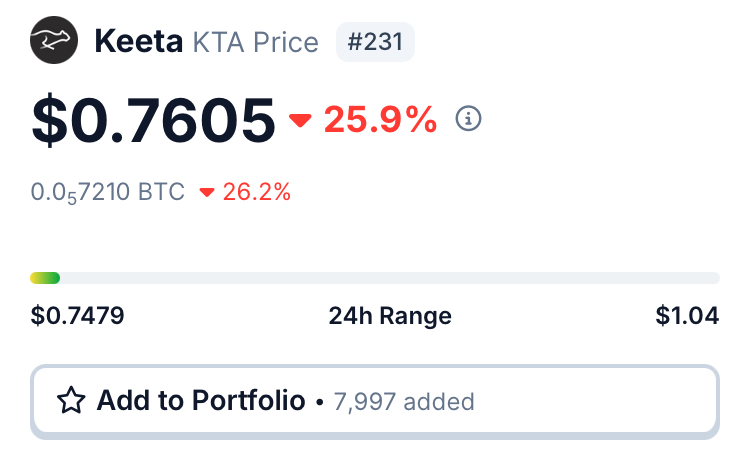The height and width of the screenshot is (467, 750).
Task: Click the 25.9% price drop percentage
Action: pyautogui.click(x=380, y=119)
